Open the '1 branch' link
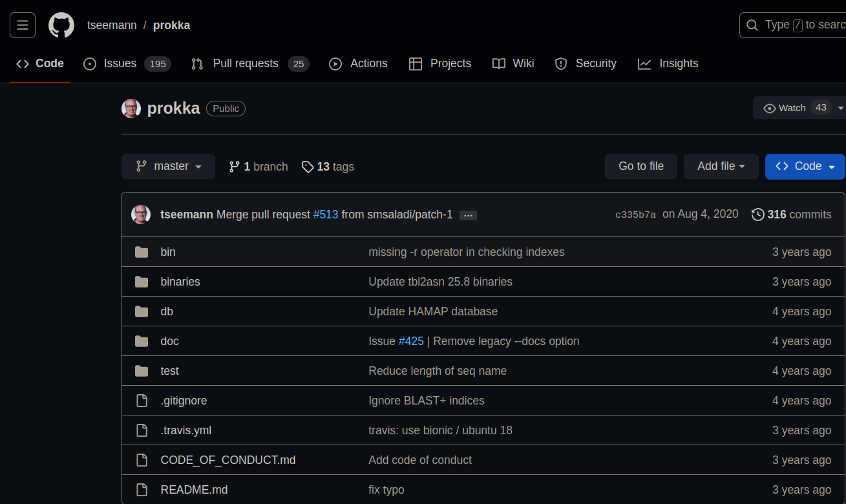This screenshot has height=504, width=846. coord(259,167)
